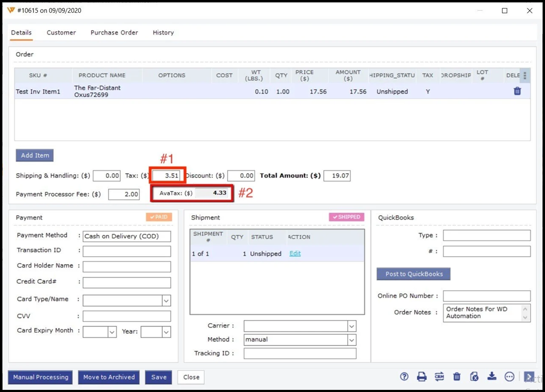The width and height of the screenshot is (545, 392).
Task: Click the Edit link for shipment 1 of 1
Action: tap(295, 254)
